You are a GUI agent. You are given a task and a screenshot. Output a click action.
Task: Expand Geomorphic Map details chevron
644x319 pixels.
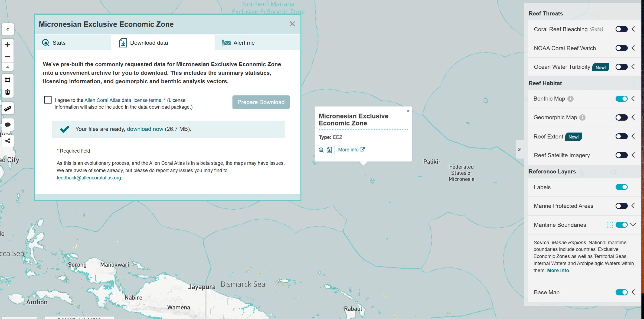tap(633, 117)
